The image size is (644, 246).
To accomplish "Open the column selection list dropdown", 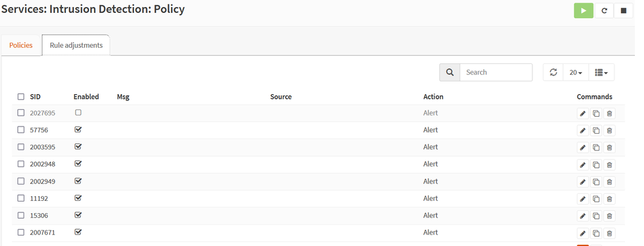I will (x=601, y=72).
